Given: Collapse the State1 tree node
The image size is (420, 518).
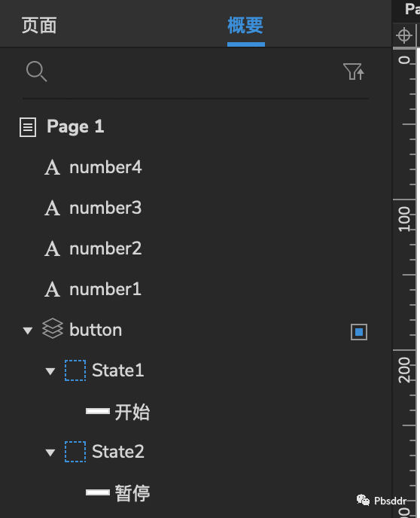Looking at the screenshot, I should tap(50, 371).
